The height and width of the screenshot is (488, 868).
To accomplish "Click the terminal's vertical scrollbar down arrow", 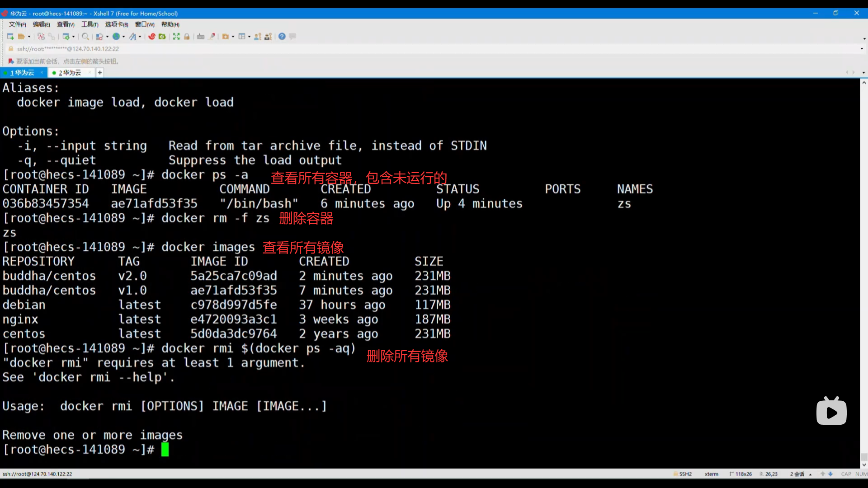I will click(864, 465).
